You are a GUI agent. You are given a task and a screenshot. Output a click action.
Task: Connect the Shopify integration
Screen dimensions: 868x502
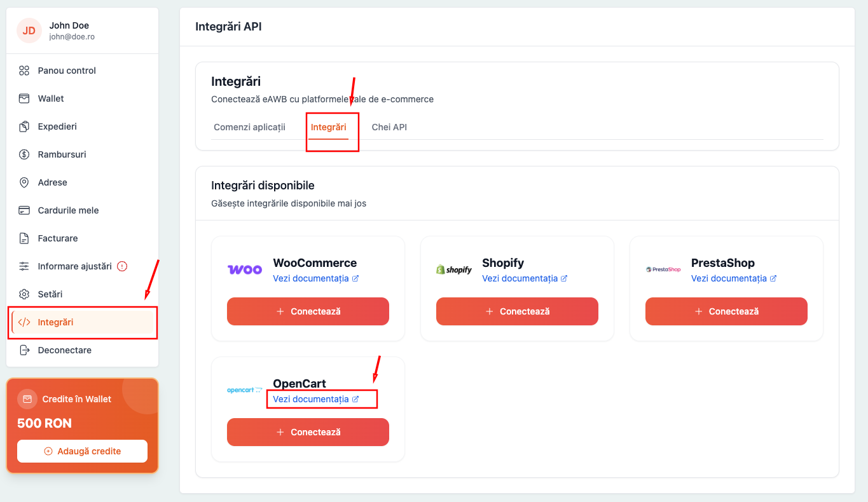(517, 311)
